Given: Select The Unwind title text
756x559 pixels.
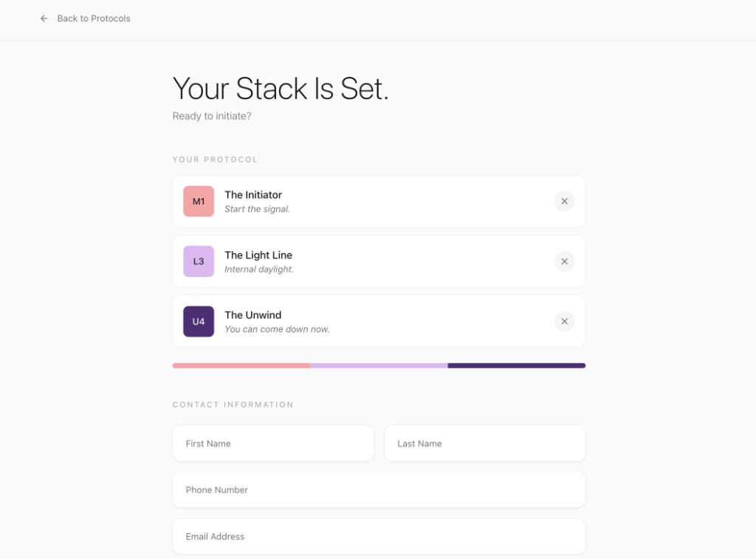Looking at the screenshot, I should point(253,315).
